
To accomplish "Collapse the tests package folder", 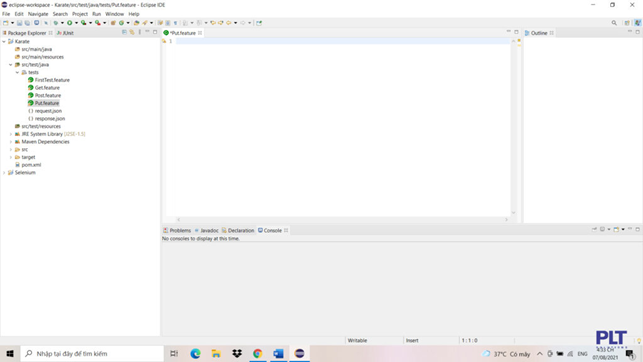I will (x=17, y=72).
